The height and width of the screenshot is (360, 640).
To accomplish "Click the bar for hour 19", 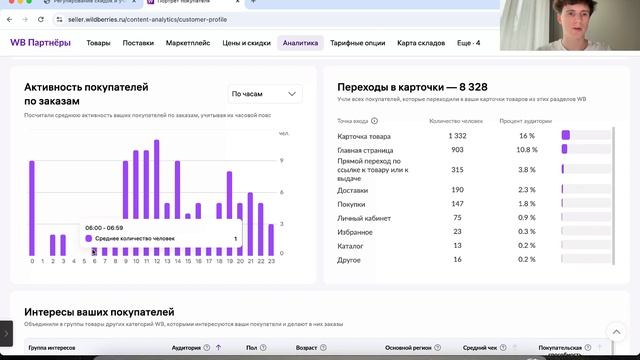I will pos(229,195).
